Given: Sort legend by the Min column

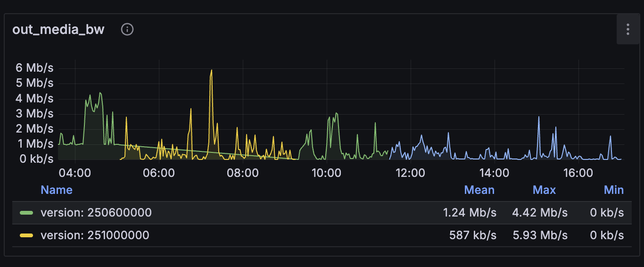Looking at the screenshot, I should [613, 190].
